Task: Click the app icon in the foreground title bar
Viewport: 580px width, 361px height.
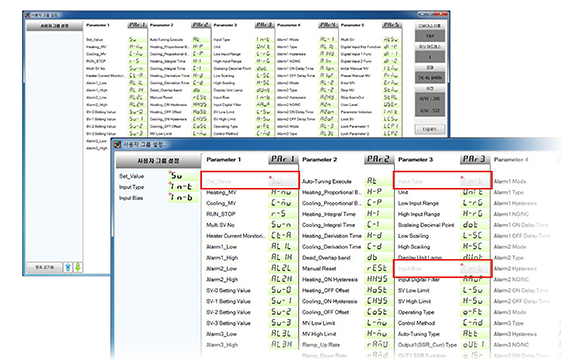Action: 118,144
